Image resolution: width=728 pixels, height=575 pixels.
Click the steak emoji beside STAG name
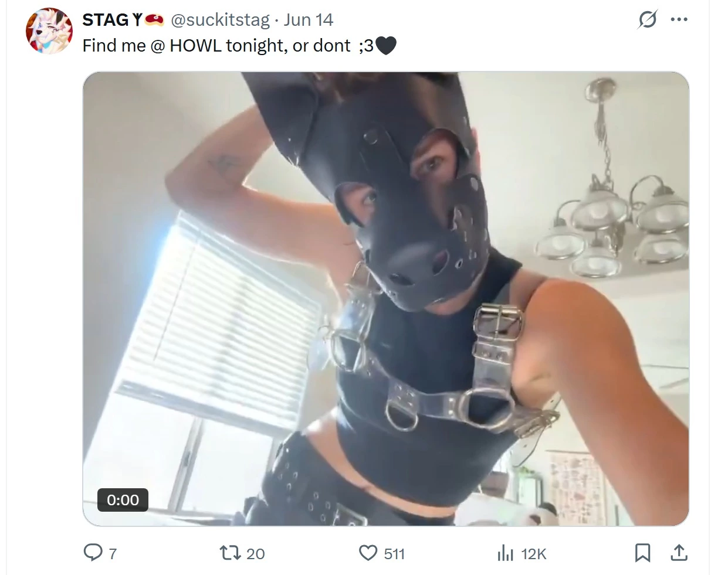click(x=154, y=20)
